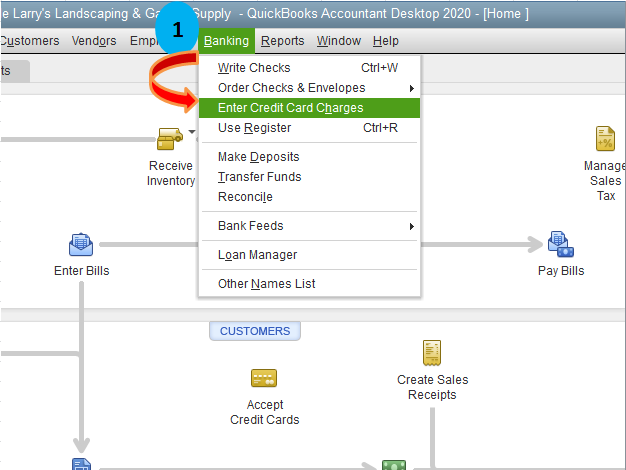This screenshot has width=626, height=470.
Task: Expand the Bank Feeds submenu arrow
Action: coord(412,226)
